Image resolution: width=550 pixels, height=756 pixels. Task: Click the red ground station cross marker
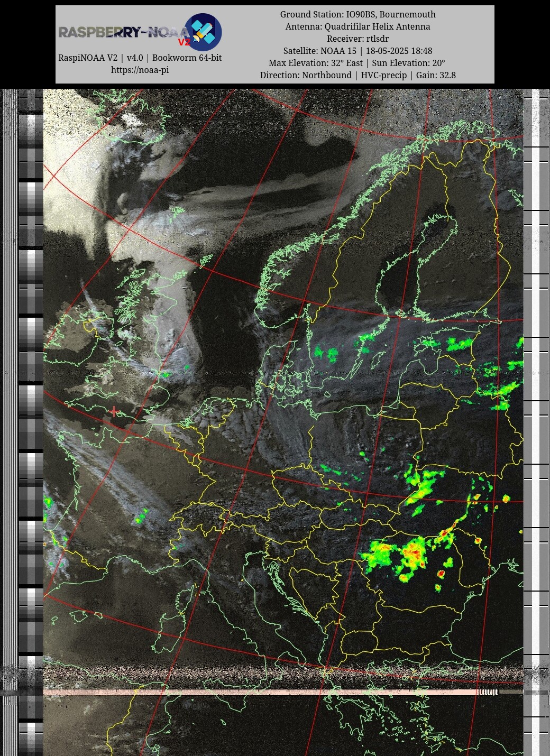click(x=114, y=411)
